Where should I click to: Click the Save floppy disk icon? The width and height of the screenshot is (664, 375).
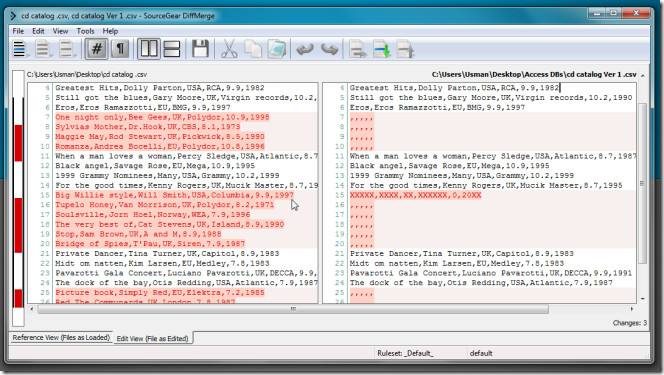pyautogui.click(x=200, y=49)
